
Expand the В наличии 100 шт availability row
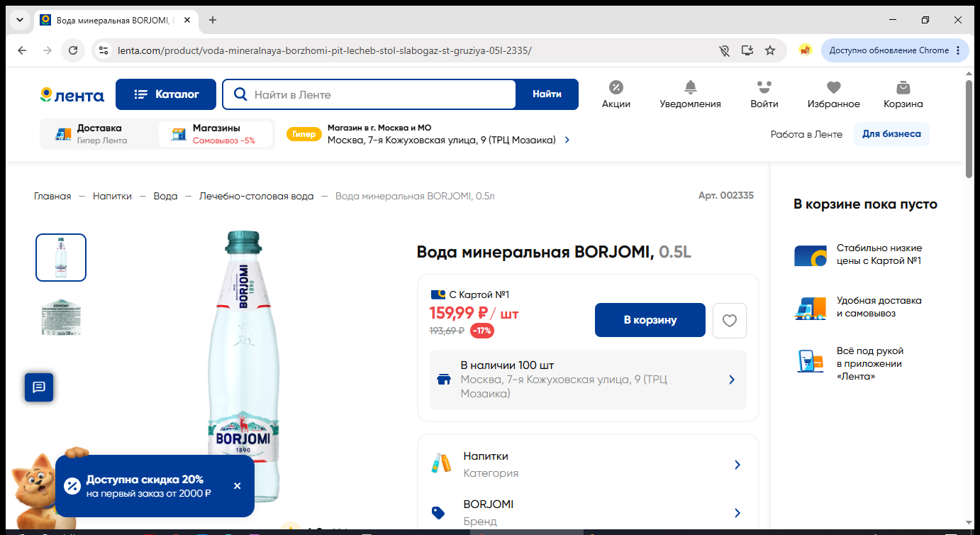point(588,380)
